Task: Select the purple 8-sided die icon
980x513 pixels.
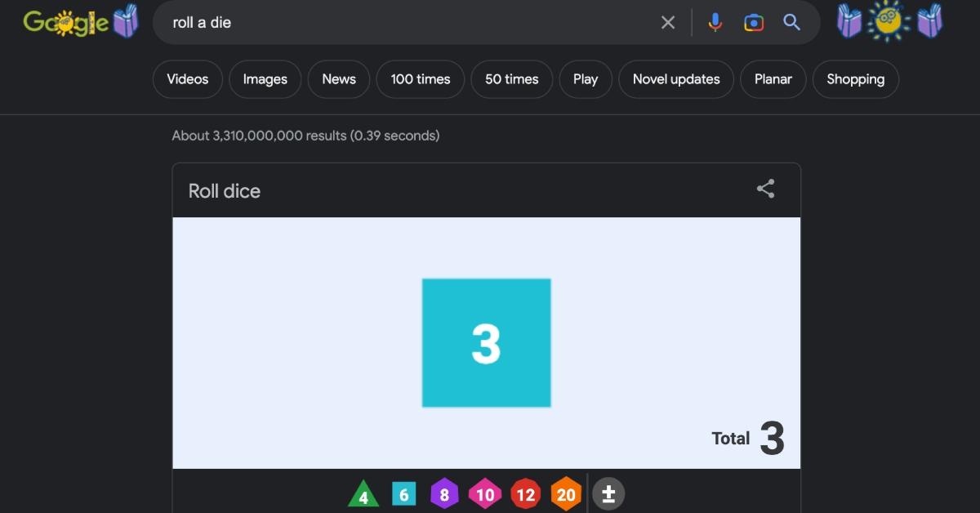Action: coord(444,494)
